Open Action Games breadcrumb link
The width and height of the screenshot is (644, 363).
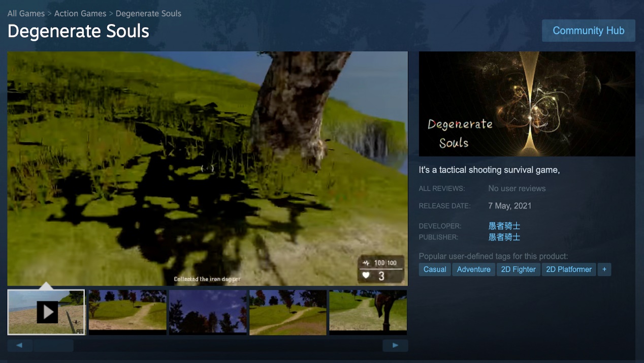coord(80,13)
